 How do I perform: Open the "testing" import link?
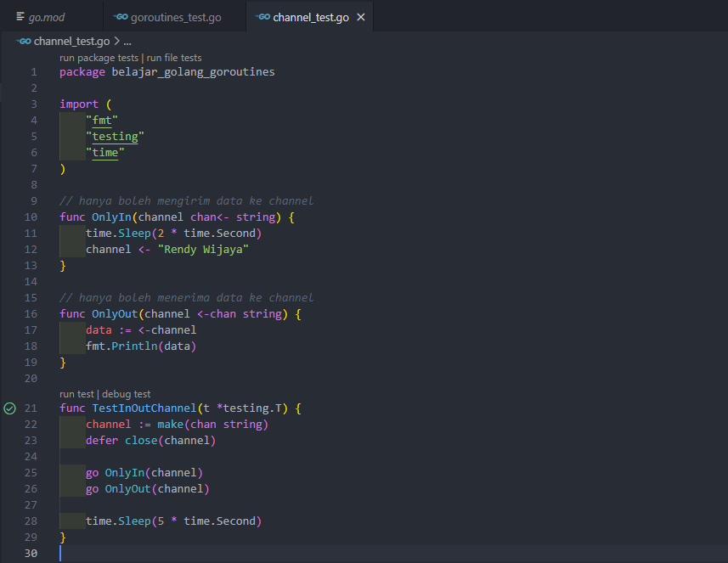tap(116, 137)
